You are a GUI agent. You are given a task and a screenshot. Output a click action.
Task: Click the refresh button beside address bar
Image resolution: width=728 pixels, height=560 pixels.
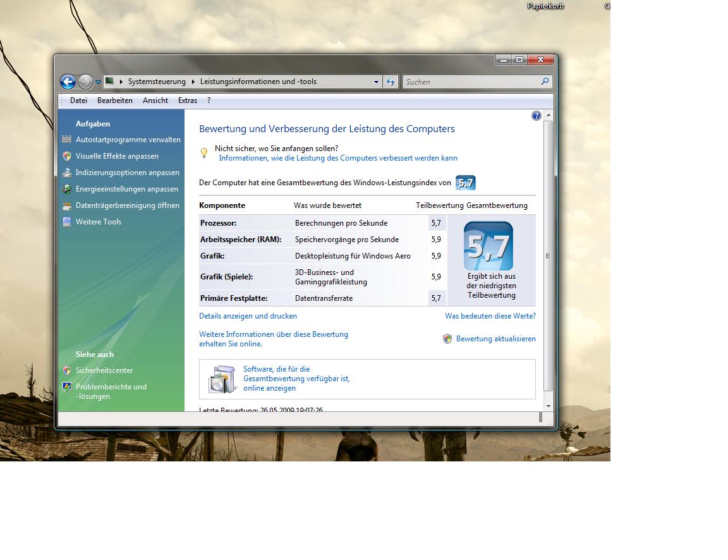pyautogui.click(x=391, y=82)
